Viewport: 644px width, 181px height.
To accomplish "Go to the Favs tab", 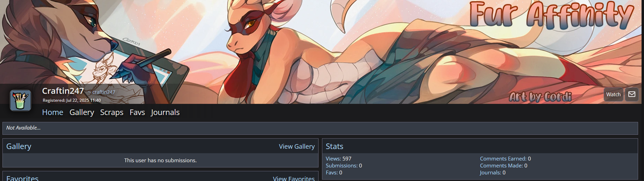I will tap(137, 112).
